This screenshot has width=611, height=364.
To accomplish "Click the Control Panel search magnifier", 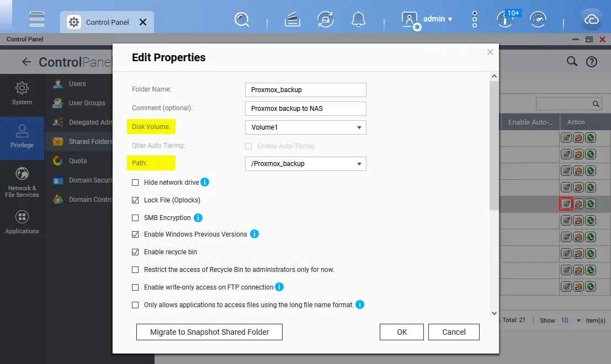I will (572, 62).
